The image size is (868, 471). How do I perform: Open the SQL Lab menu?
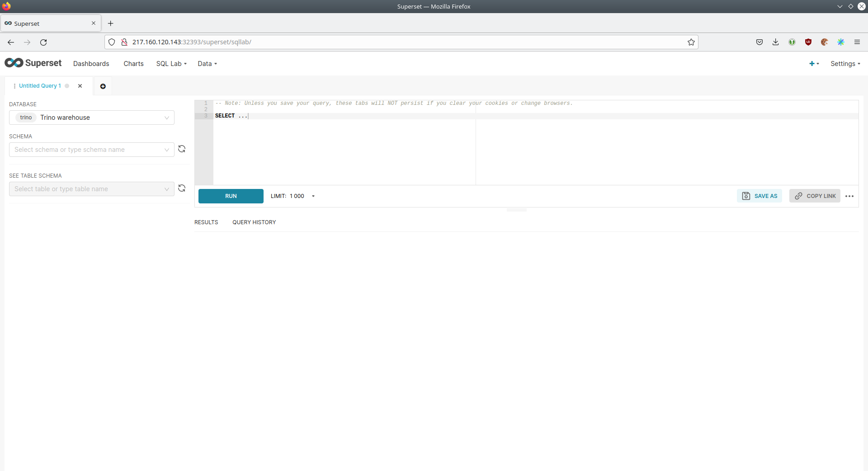171,64
